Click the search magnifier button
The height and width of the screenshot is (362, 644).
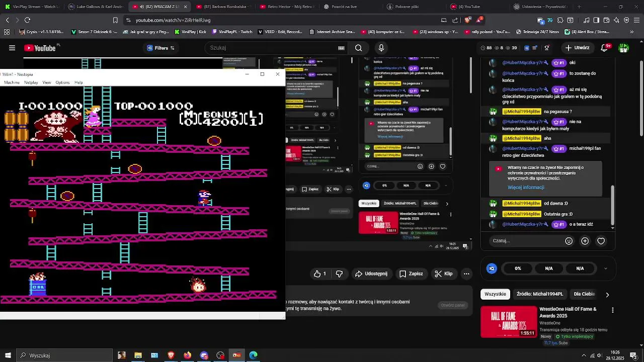358,48
